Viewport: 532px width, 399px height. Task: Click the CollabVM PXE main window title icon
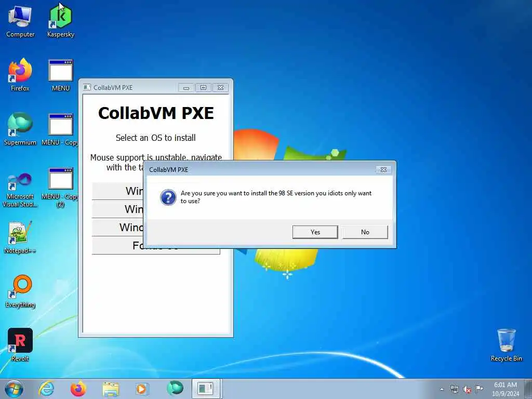click(x=87, y=87)
